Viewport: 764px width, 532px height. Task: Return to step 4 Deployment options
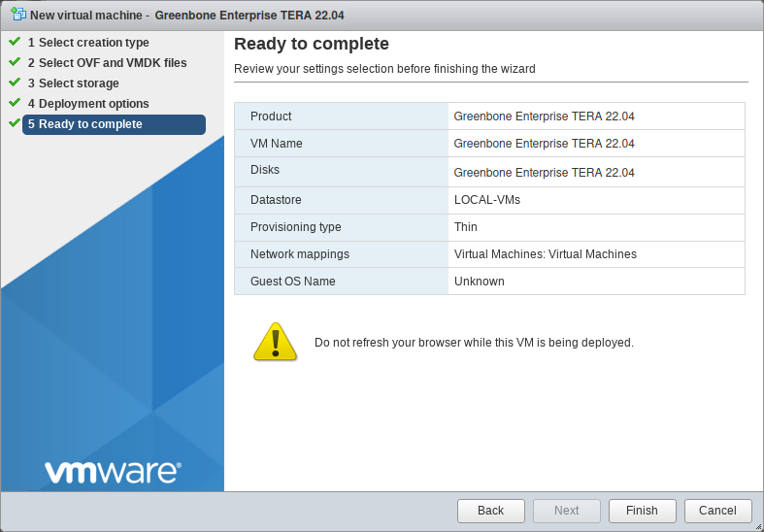tap(93, 104)
